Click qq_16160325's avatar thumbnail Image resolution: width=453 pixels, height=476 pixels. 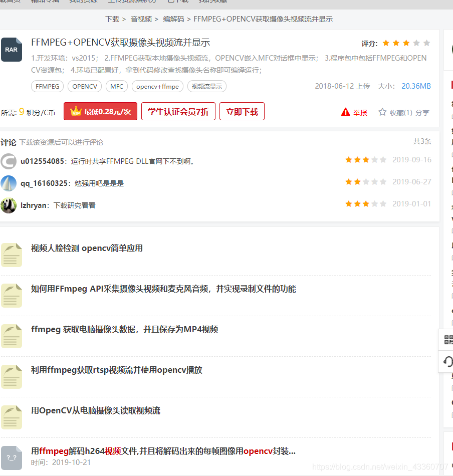point(9,182)
